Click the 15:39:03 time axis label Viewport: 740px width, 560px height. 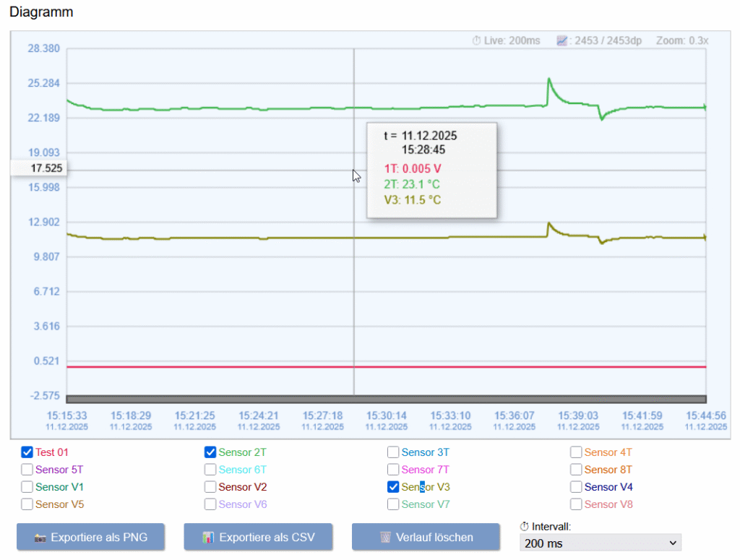click(577, 415)
